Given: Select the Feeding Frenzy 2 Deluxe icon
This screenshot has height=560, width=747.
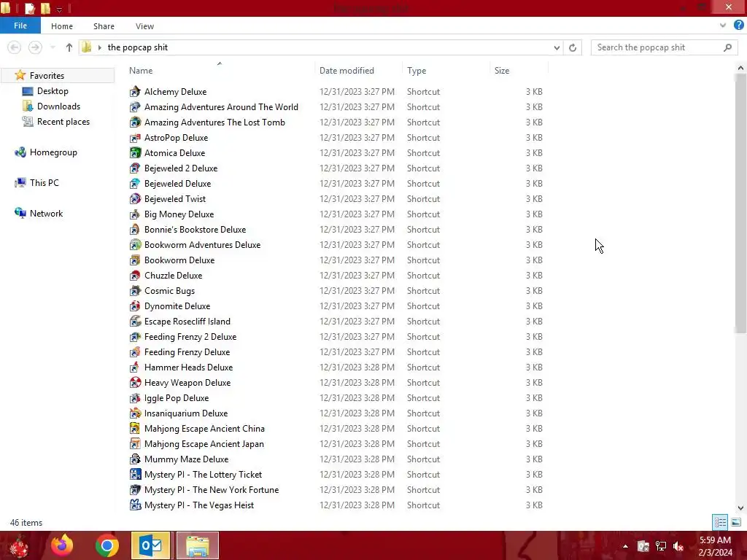Looking at the screenshot, I should (135, 337).
